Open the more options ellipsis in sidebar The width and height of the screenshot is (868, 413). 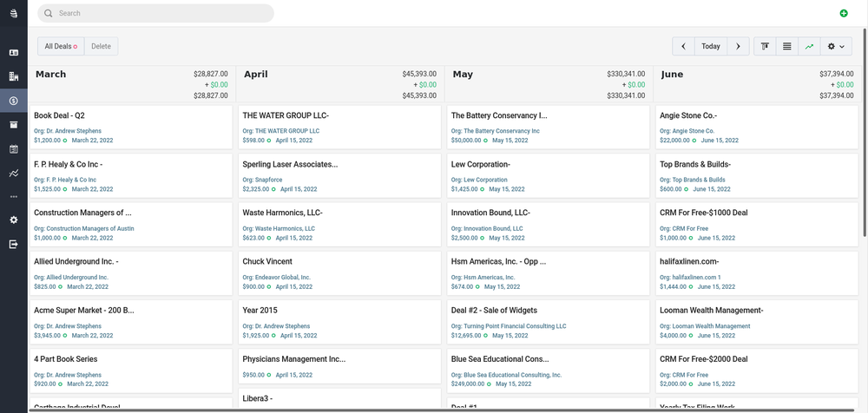point(14,197)
